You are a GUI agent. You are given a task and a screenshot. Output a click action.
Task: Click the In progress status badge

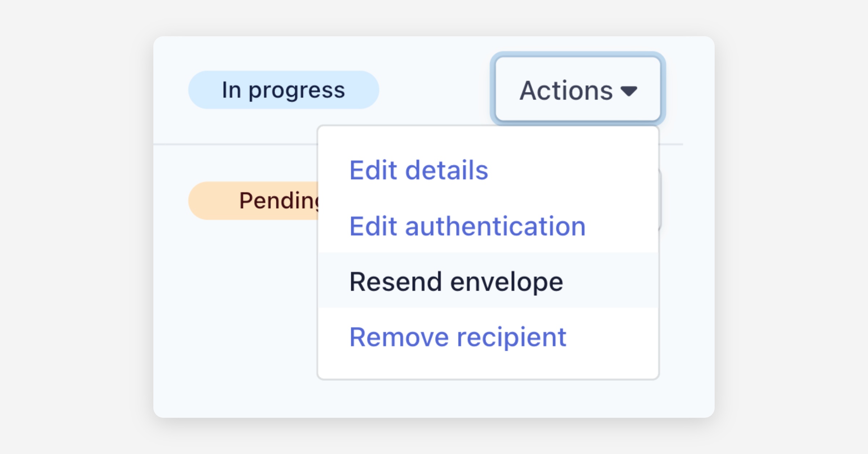point(283,90)
